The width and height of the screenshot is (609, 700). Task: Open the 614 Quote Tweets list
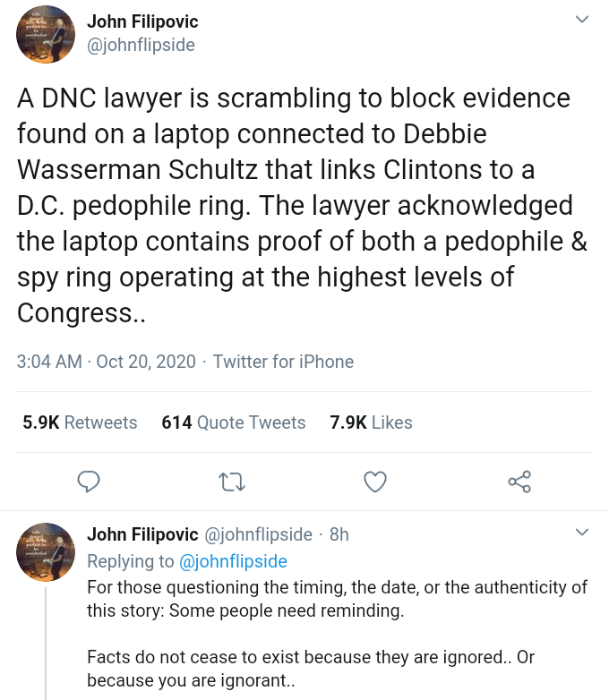(x=234, y=423)
